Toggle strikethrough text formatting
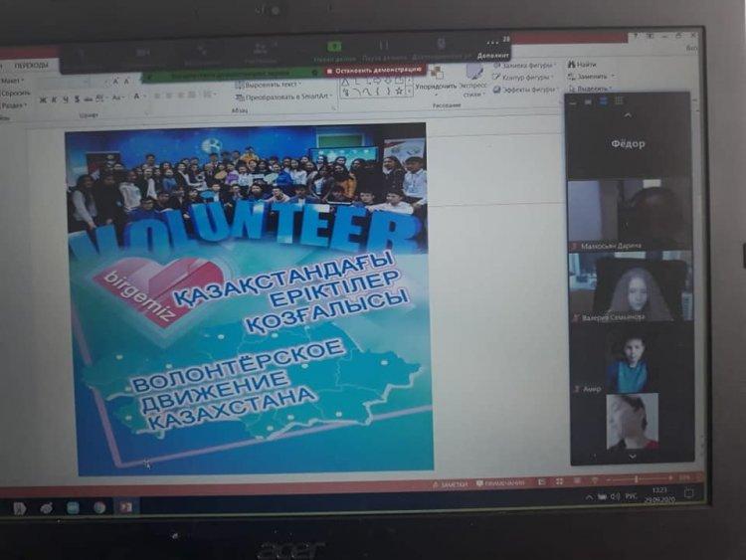The height and width of the screenshot is (560, 746). 88,98
